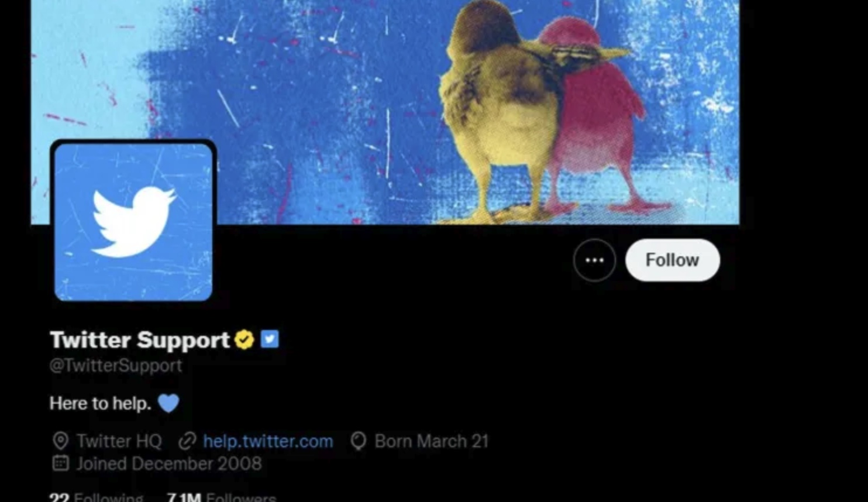Click the chain link icon beside help.twitter.com

tap(187, 441)
